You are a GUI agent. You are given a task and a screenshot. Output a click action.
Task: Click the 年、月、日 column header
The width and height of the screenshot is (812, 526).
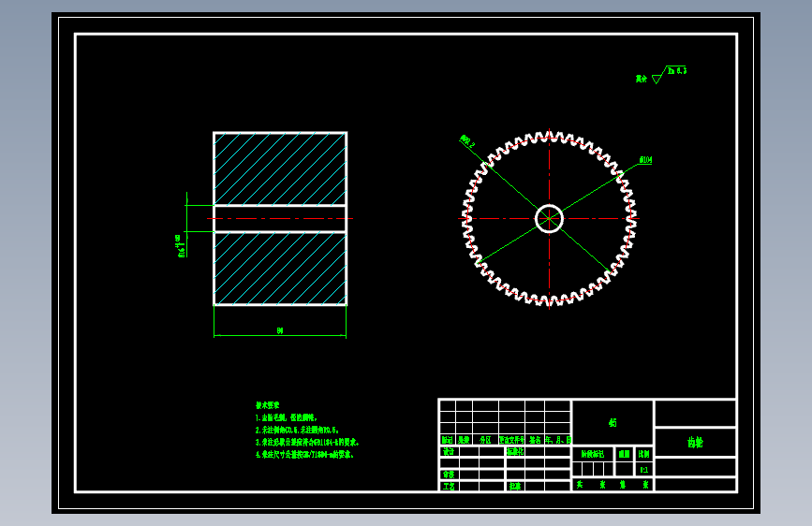point(558,440)
